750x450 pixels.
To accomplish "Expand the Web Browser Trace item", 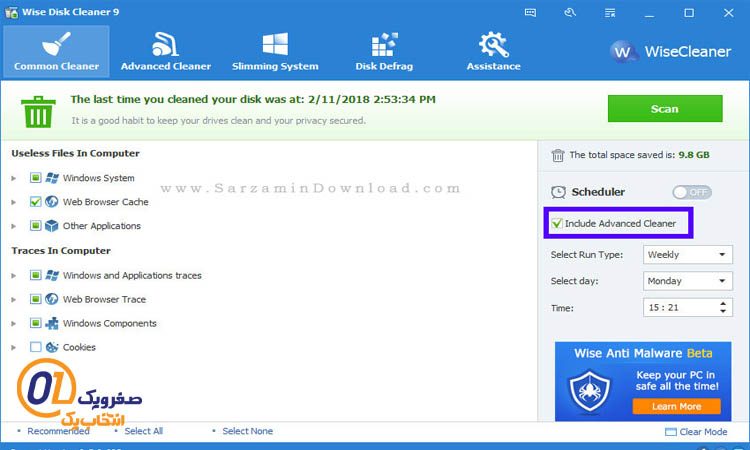I will point(14,299).
